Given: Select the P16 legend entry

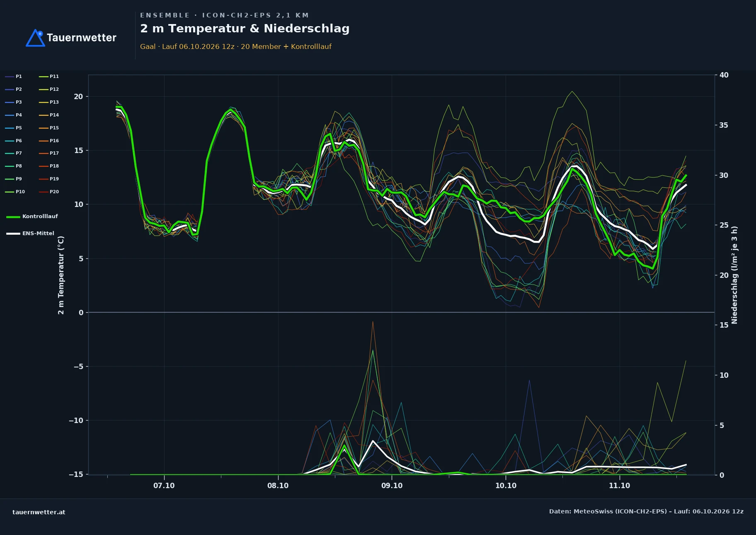Looking at the screenshot, I should pos(49,141).
